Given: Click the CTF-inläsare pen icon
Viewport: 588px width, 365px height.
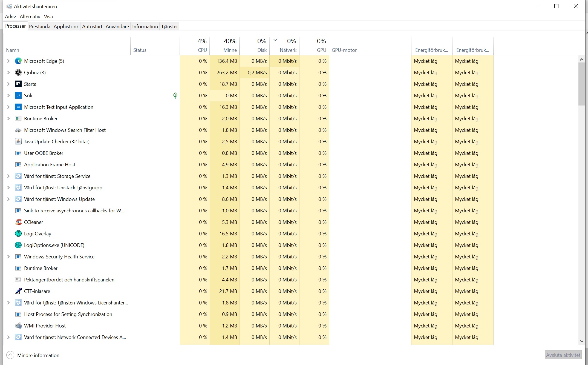Looking at the screenshot, I should click(x=18, y=291).
